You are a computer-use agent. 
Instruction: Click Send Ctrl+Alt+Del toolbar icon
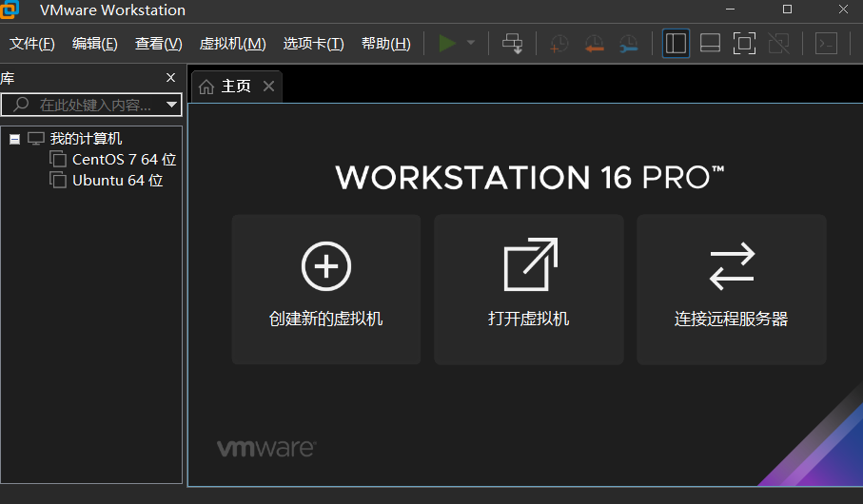[512, 44]
